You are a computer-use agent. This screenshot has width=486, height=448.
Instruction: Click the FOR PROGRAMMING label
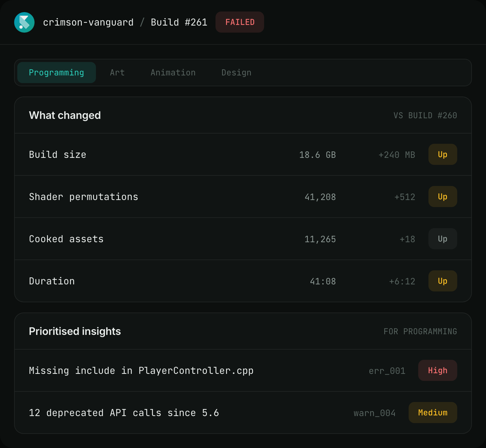pos(420,331)
